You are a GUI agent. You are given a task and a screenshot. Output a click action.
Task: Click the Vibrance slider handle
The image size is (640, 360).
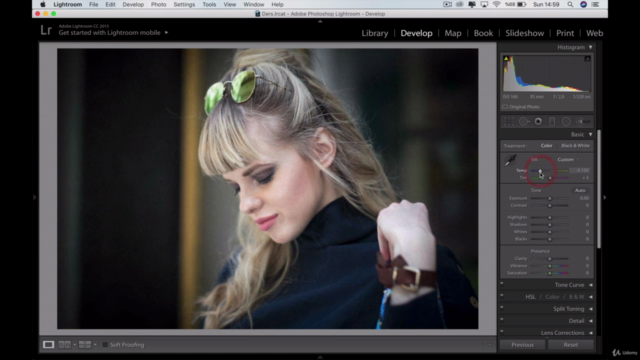click(x=549, y=266)
